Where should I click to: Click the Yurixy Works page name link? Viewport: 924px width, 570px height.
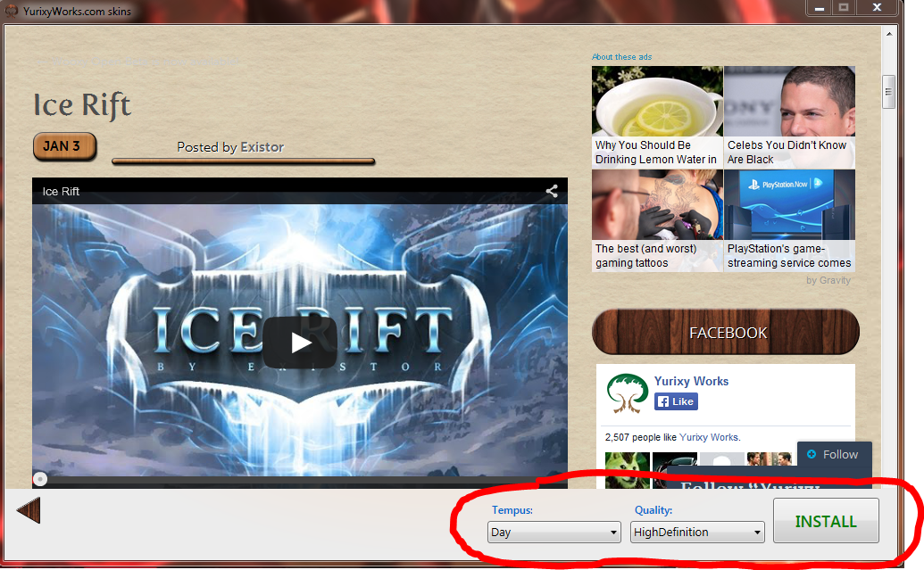(691, 381)
